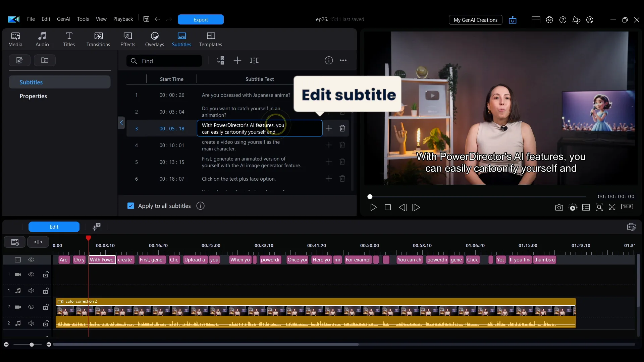Click the timeline zoom slider handle
Image resolution: width=644 pixels, height=362 pixels.
pyautogui.click(x=32, y=345)
